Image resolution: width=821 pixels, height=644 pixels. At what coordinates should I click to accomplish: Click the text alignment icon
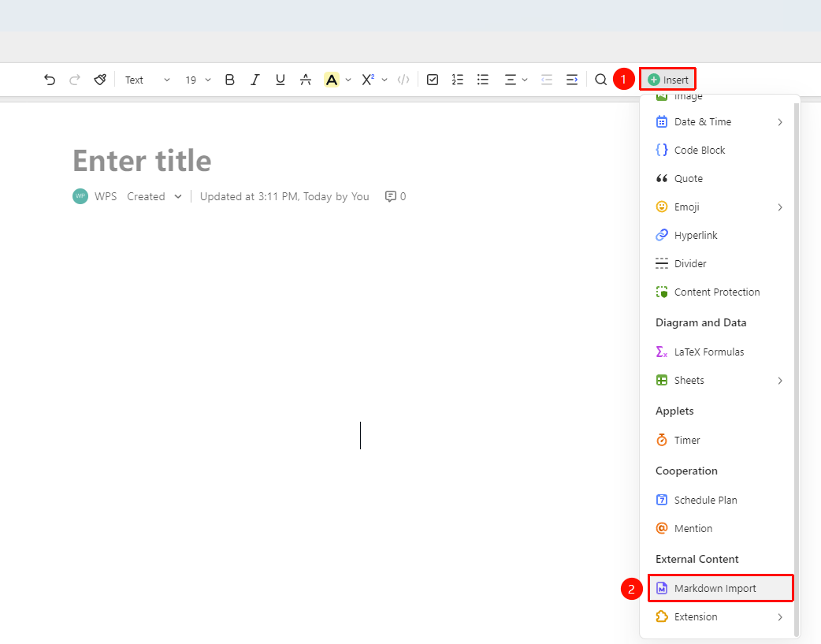coord(510,80)
